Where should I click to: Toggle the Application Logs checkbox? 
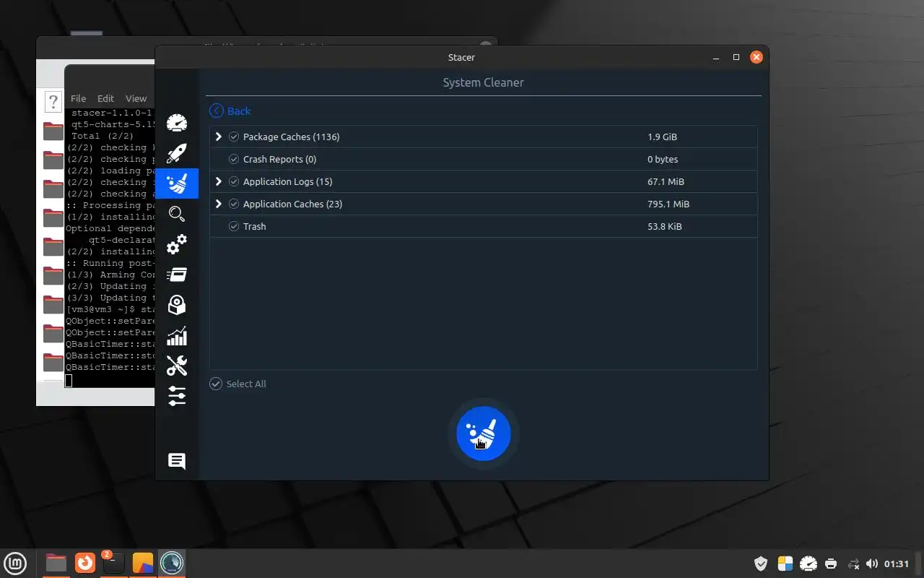234,181
